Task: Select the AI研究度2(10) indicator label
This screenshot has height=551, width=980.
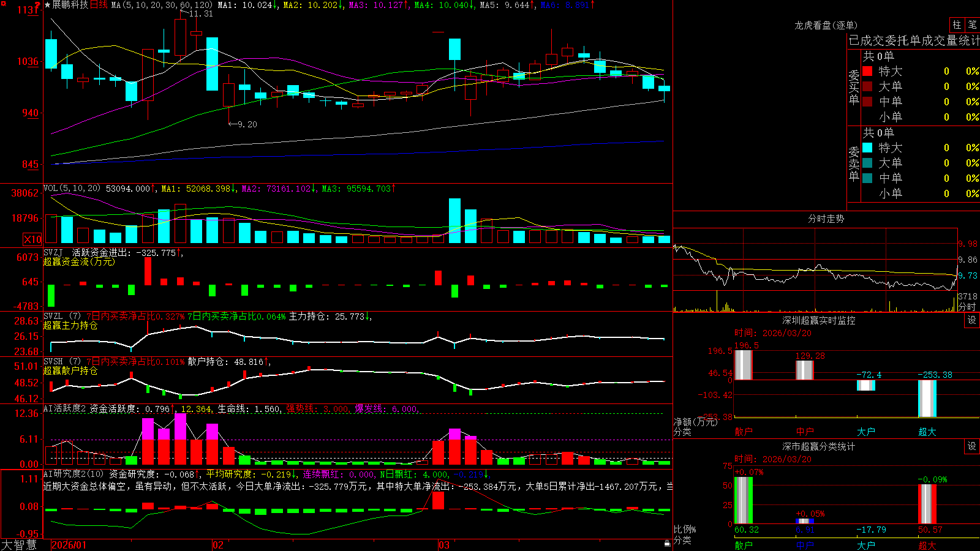Action: point(73,474)
